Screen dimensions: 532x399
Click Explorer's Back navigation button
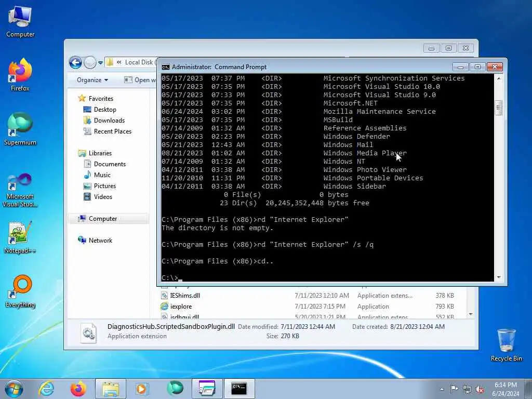[x=76, y=62]
